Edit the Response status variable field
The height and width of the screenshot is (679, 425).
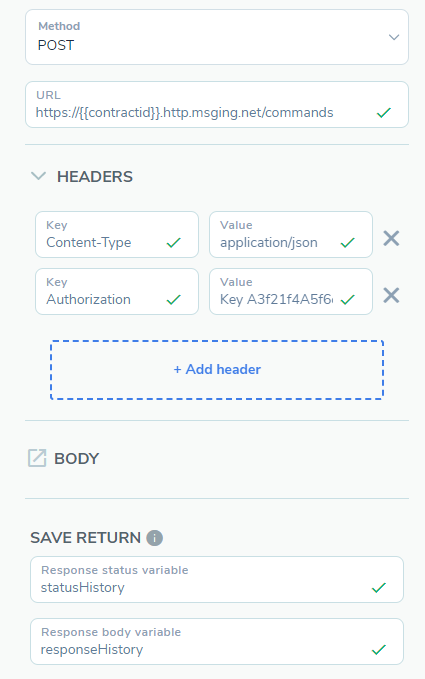tap(217, 579)
